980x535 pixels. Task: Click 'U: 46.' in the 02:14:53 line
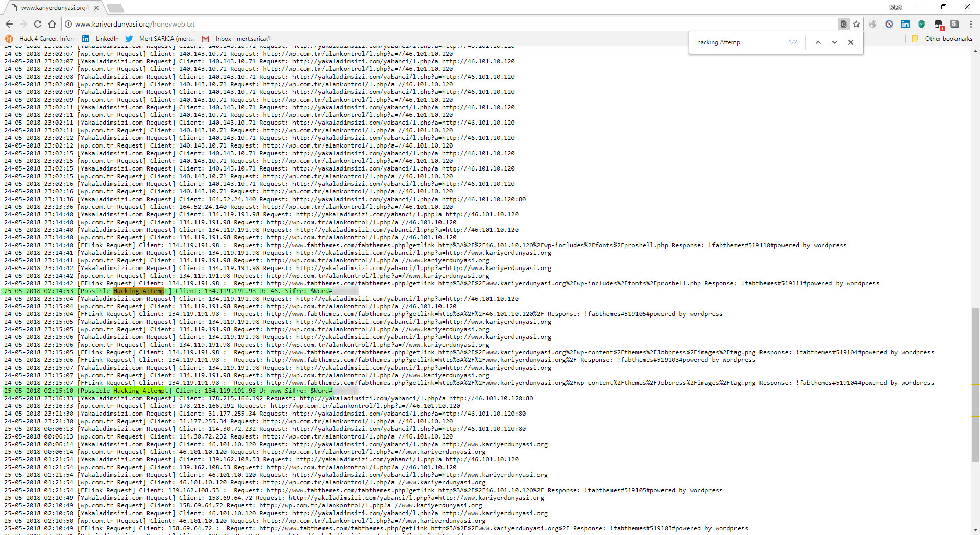coord(270,291)
